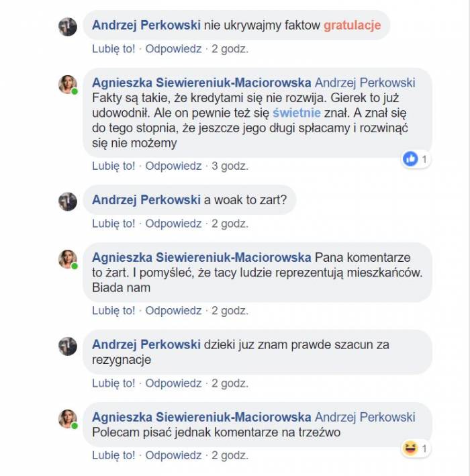Click tagged Andrzej Perkowski mention in the last comment
The height and width of the screenshot is (476, 470).
pyautogui.click(x=365, y=418)
